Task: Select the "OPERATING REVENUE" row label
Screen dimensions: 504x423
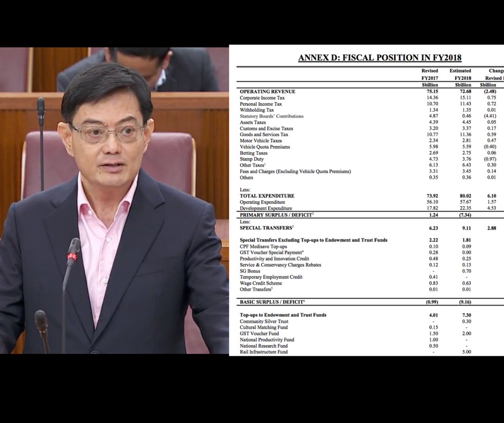Action: (267, 92)
